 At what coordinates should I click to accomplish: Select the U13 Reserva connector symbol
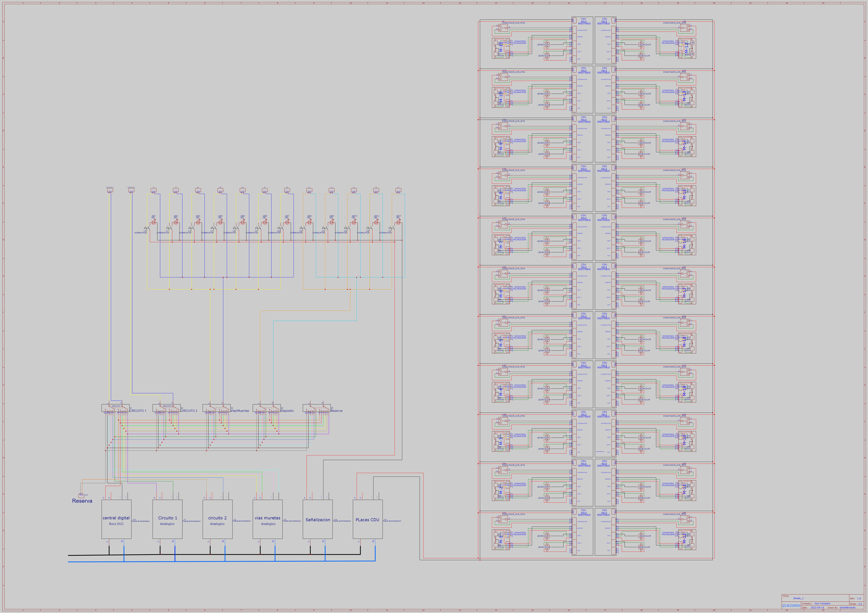(x=81, y=495)
